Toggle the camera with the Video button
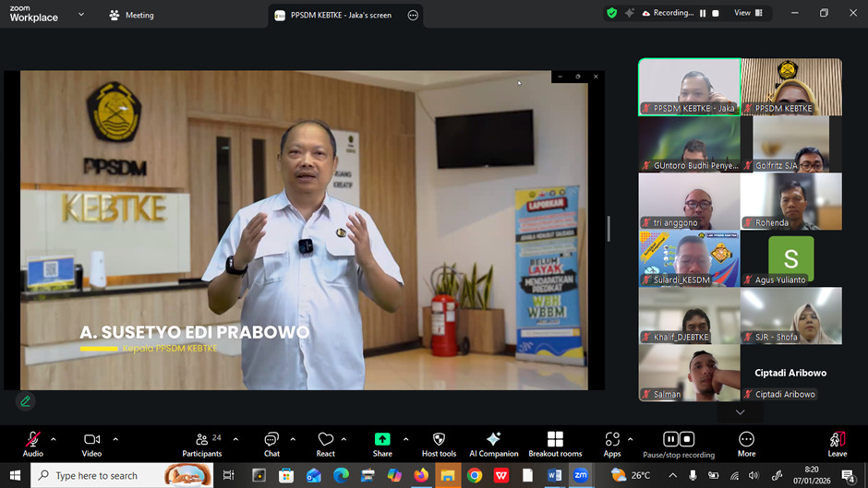868x488 pixels. click(91, 441)
